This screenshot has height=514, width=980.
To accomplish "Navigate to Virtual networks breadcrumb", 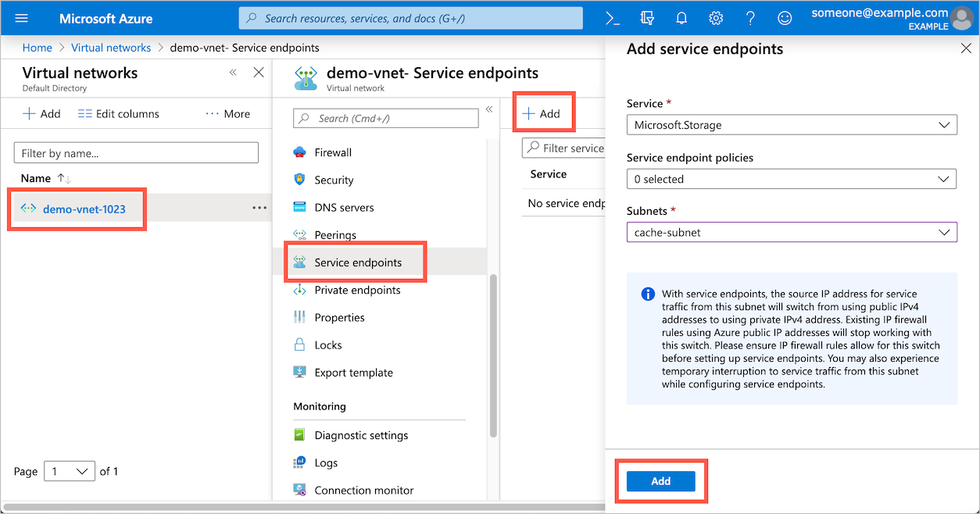I will [111, 48].
